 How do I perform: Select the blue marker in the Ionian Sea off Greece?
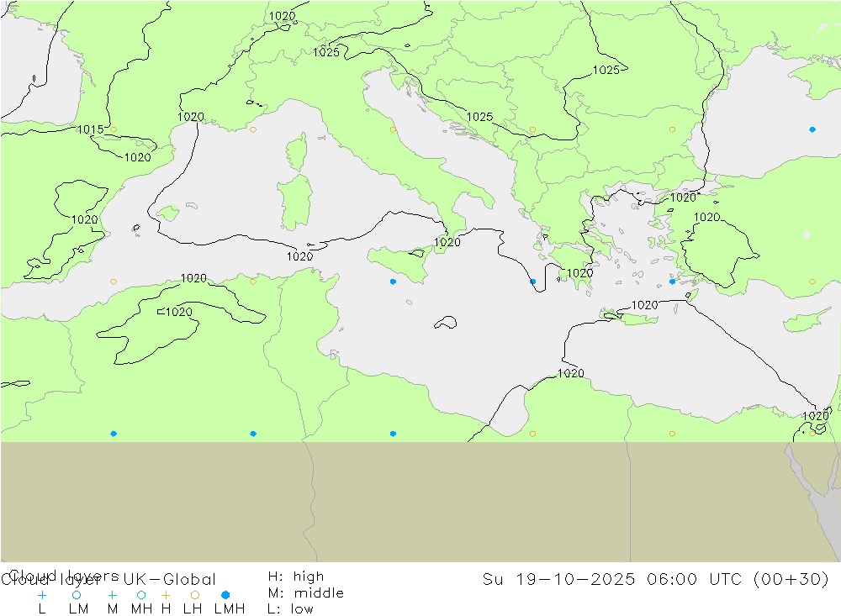click(532, 282)
